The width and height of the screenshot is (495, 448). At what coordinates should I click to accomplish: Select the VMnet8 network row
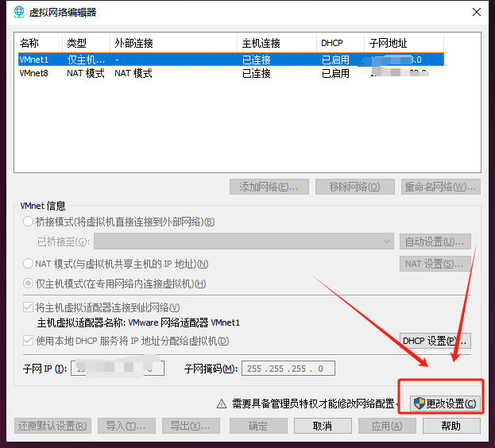(231, 73)
